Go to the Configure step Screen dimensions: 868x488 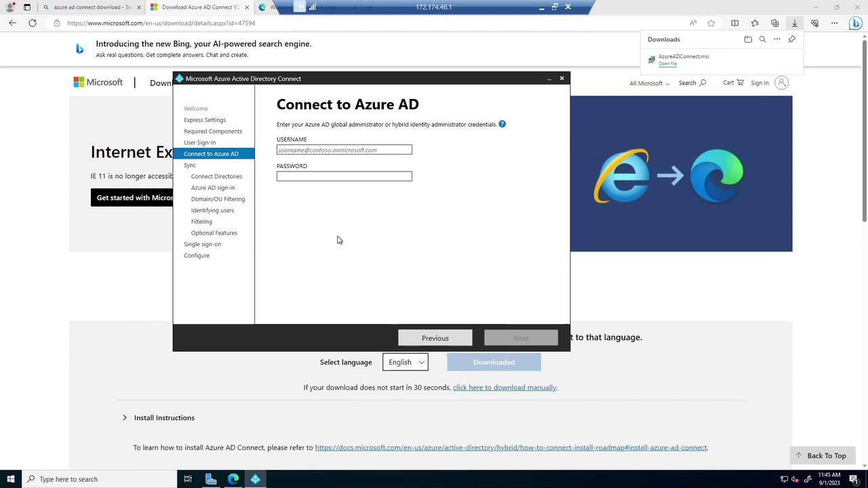click(197, 256)
